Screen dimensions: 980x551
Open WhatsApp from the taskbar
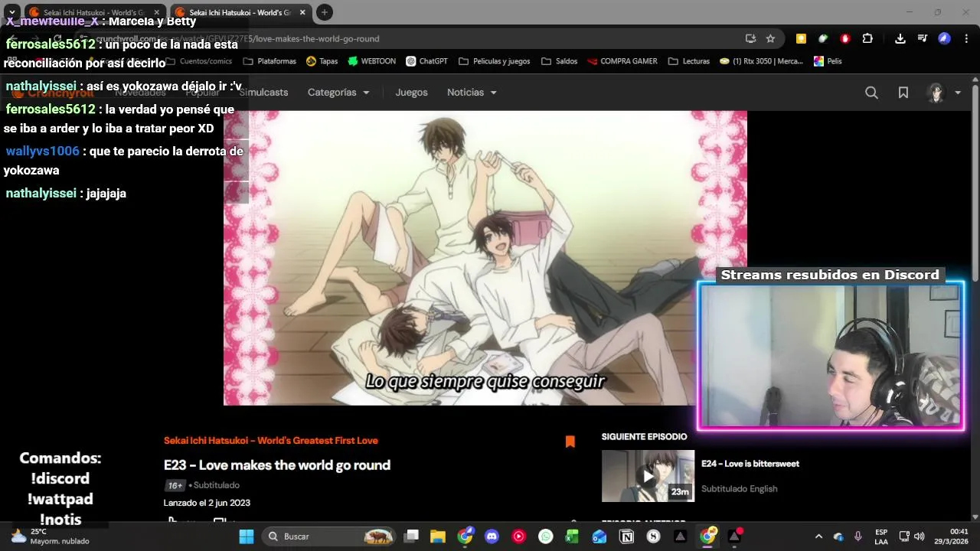point(545,536)
